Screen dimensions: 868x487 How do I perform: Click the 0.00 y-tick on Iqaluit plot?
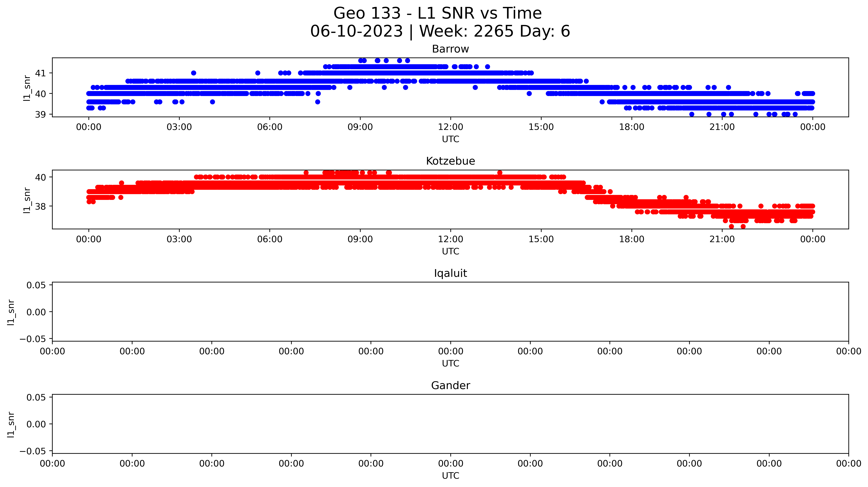point(36,312)
